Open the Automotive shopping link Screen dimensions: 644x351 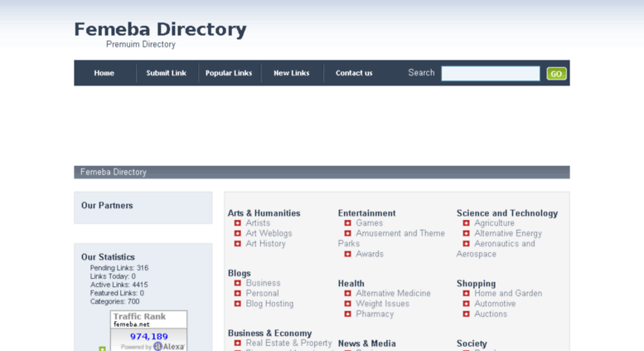[495, 304]
